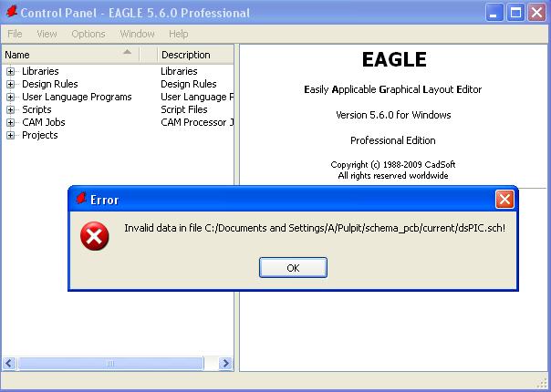Expand the Scripts tree node
Image resolution: width=551 pixels, height=392 pixels.
click(11, 110)
